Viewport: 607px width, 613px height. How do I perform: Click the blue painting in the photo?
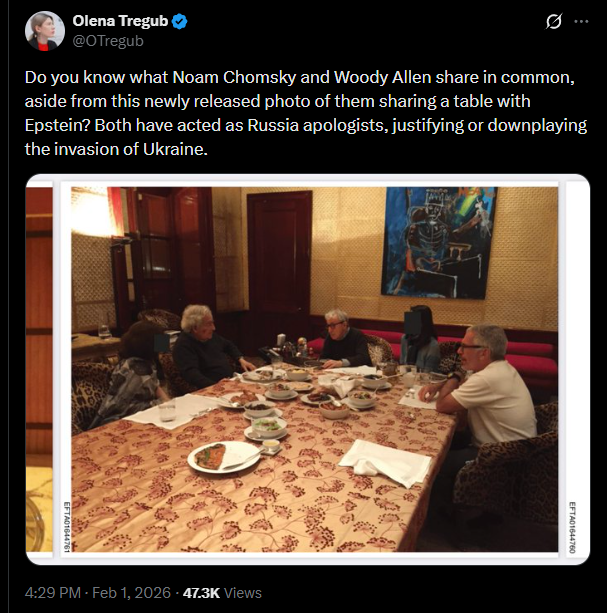click(439, 242)
